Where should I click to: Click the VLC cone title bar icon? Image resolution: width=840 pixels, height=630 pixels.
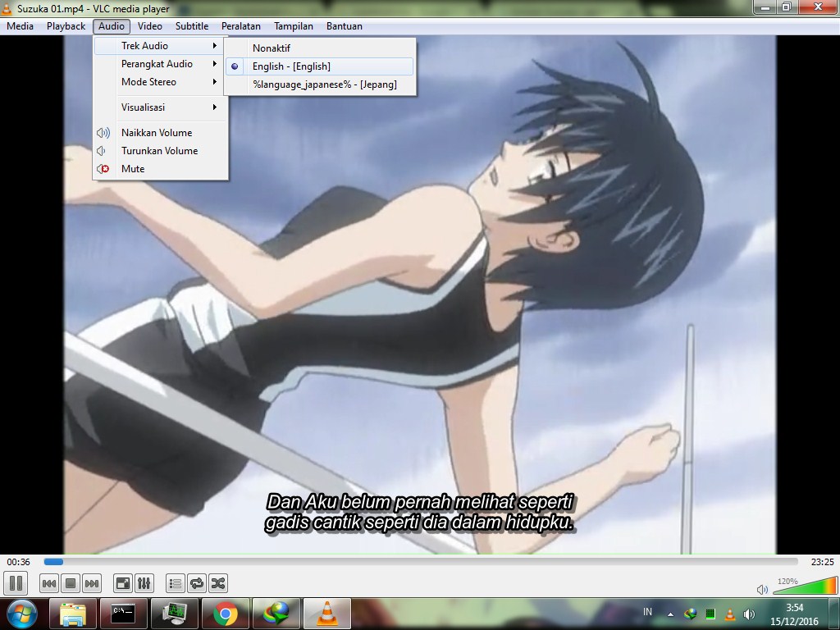click(x=7, y=8)
